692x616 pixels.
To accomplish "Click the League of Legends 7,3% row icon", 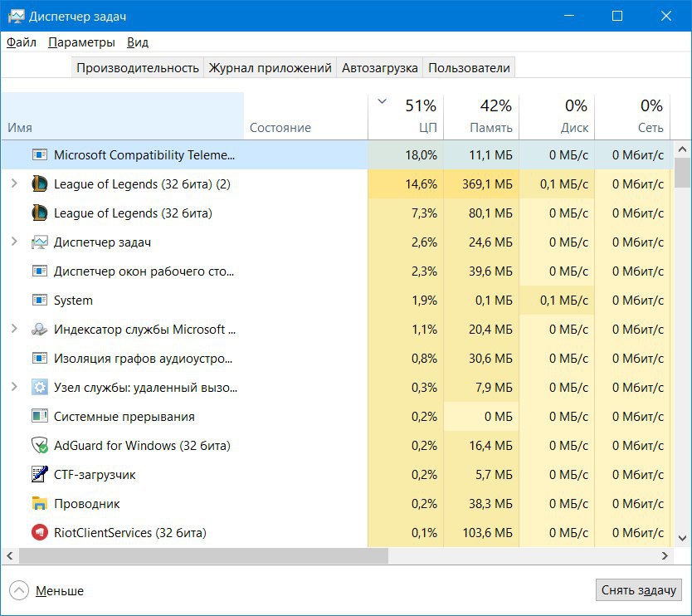I will tap(40, 213).
